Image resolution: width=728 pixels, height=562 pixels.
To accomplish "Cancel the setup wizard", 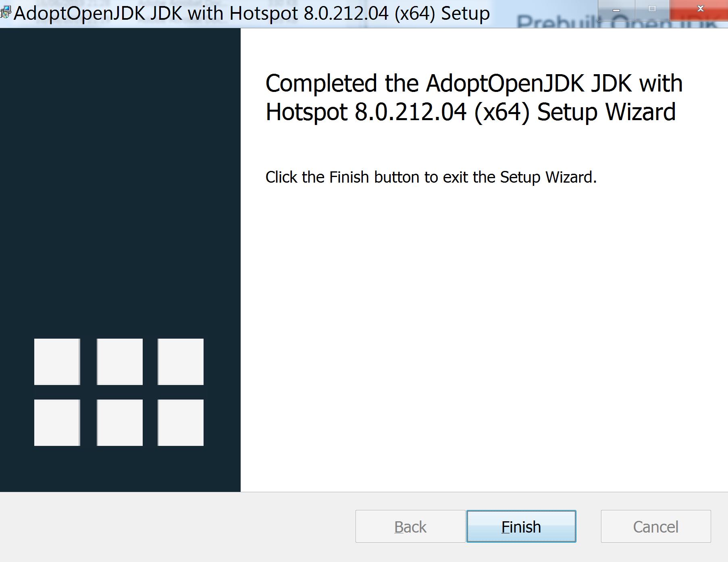I will click(x=656, y=526).
